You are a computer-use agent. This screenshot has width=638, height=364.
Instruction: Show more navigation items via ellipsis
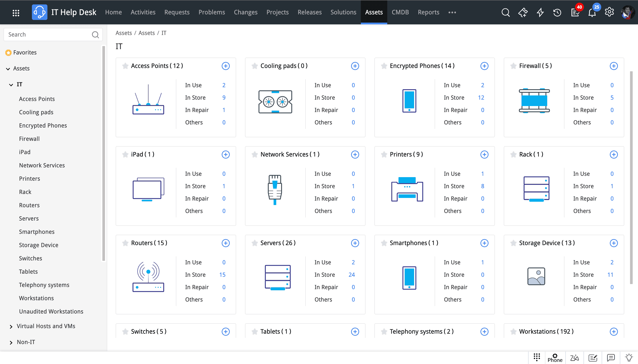point(452,12)
